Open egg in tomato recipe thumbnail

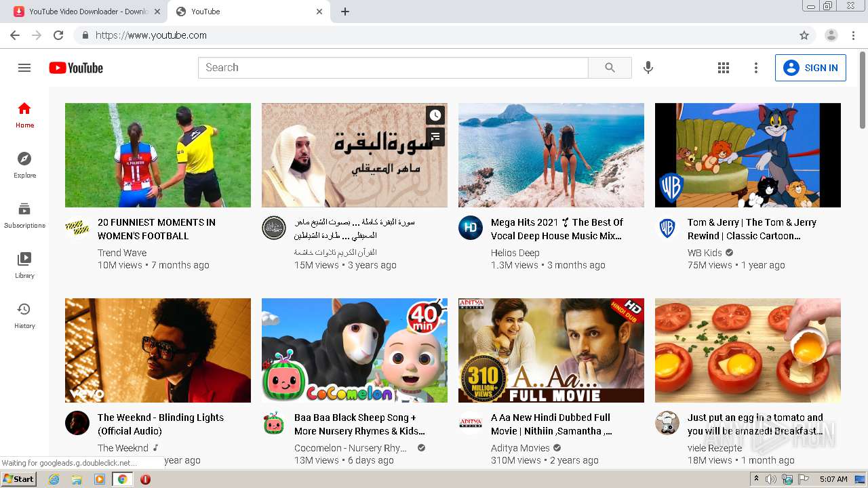(x=748, y=350)
